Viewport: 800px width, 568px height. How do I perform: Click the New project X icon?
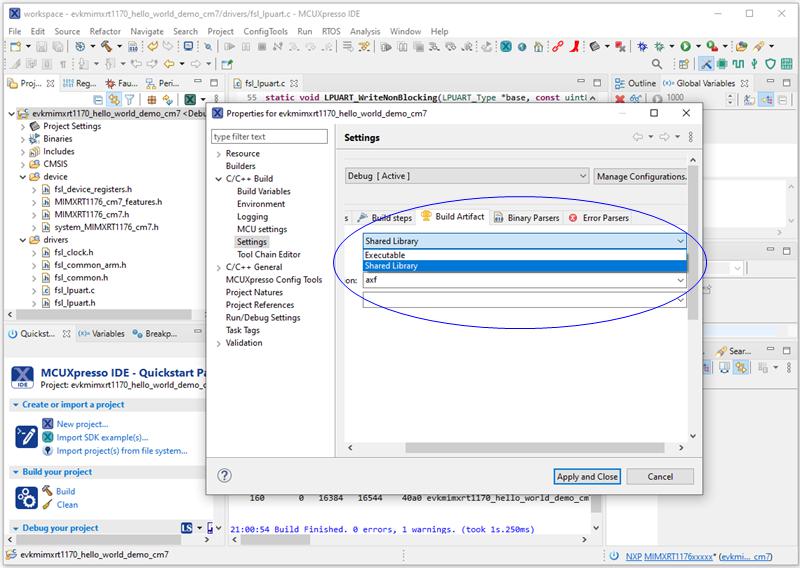pyautogui.click(x=46, y=424)
